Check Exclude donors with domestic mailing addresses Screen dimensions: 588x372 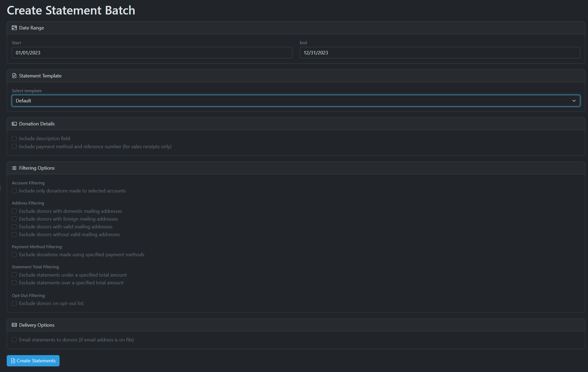14,211
